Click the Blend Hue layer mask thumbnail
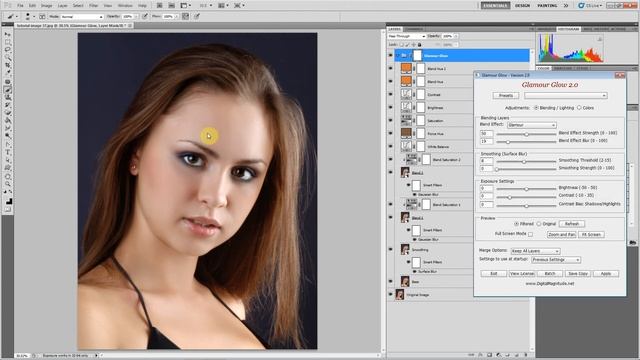The height and width of the screenshot is (360, 640). pyautogui.click(x=421, y=81)
